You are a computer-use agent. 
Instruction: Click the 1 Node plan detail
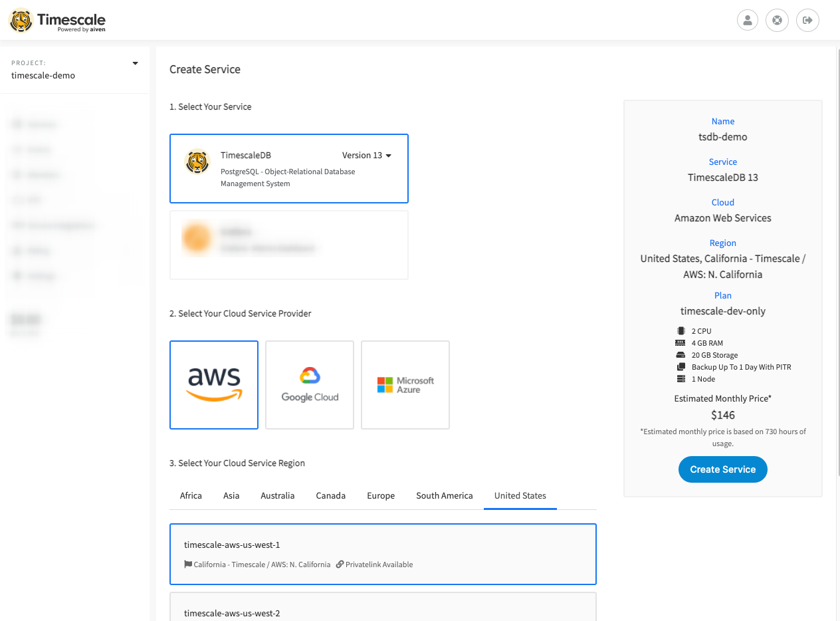click(x=703, y=379)
